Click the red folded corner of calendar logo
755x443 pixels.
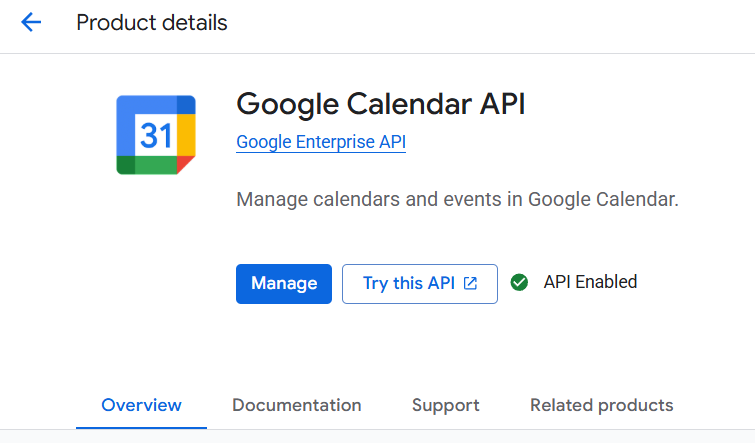186,165
